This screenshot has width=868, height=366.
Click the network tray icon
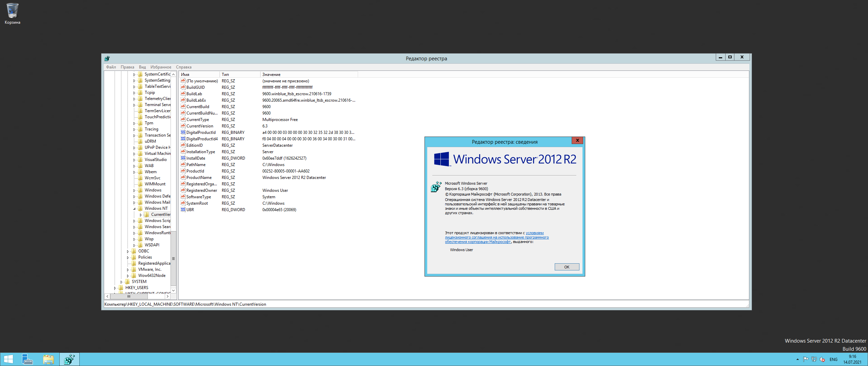pos(814,359)
